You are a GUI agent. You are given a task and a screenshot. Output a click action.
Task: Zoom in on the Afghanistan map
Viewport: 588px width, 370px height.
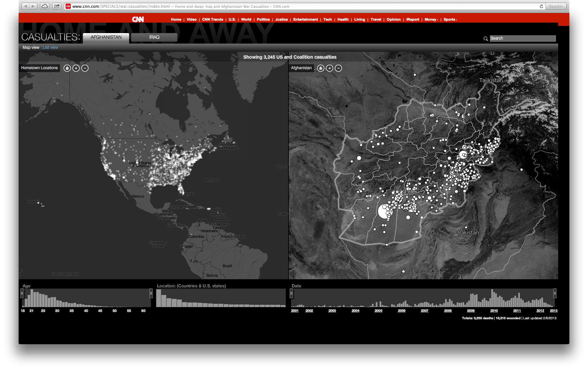(x=330, y=68)
